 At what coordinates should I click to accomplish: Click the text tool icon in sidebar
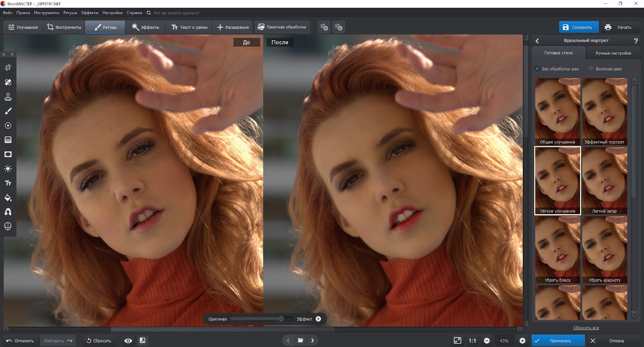(x=8, y=183)
